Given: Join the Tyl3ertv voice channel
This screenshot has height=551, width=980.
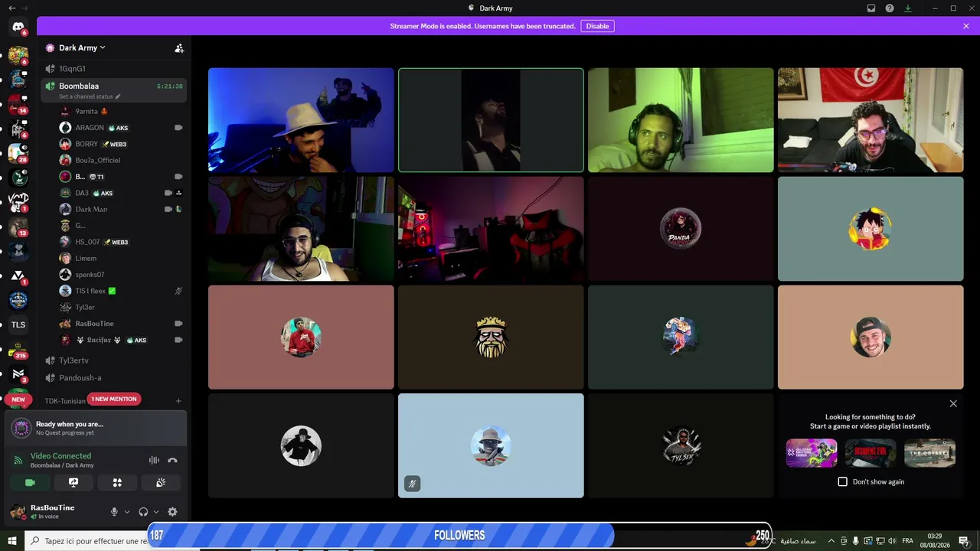Looking at the screenshot, I should click(114, 360).
